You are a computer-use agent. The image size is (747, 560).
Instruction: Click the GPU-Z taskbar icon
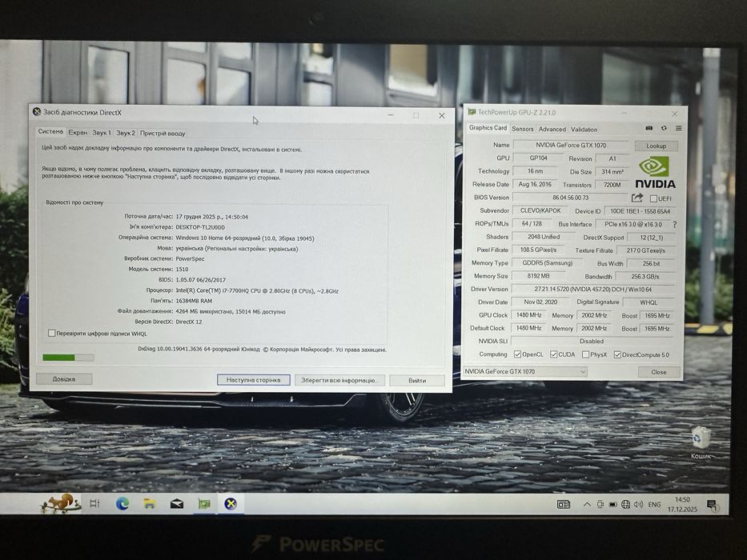(x=204, y=503)
